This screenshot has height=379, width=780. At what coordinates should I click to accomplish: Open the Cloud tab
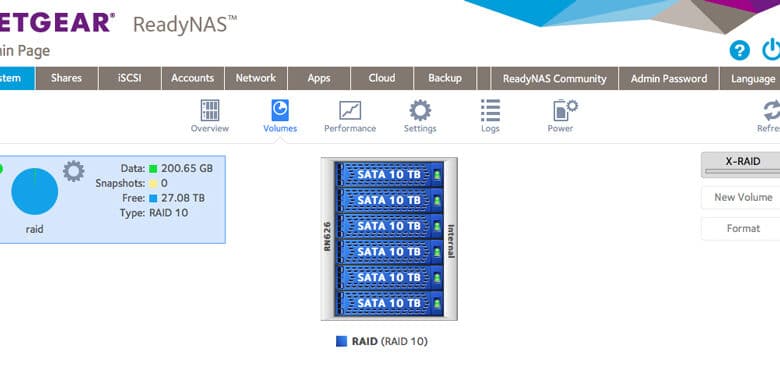382,79
